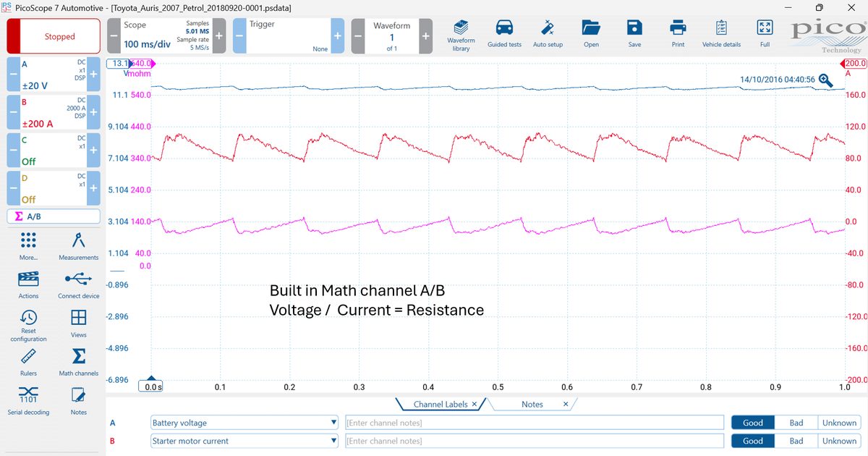Go to previous waveform with minus
The height and width of the screenshot is (456, 868).
[x=358, y=36]
